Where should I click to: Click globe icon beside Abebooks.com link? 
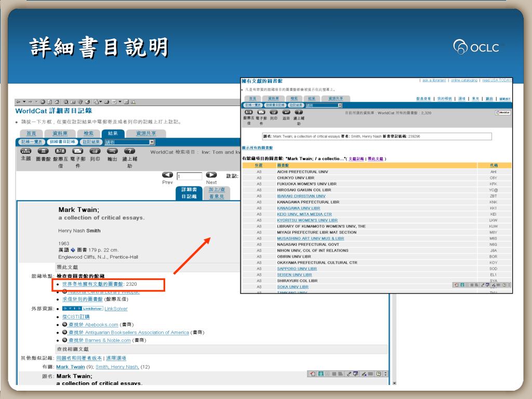[65, 324]
